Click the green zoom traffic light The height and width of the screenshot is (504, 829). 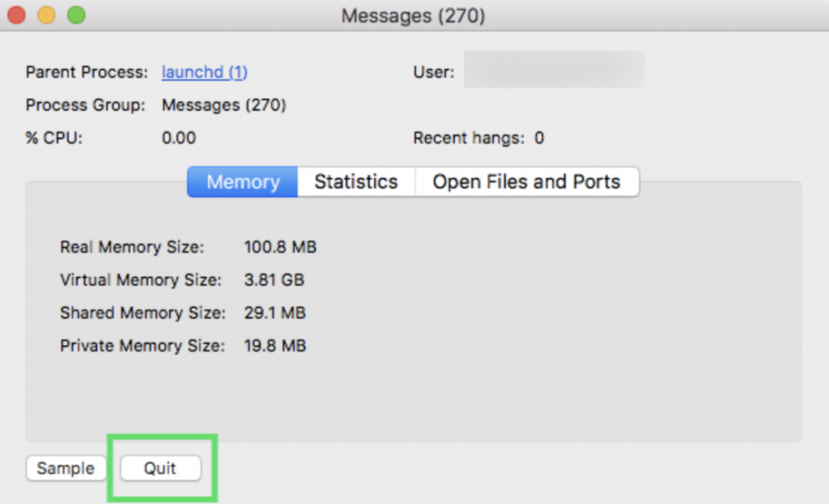coord(76,15)
